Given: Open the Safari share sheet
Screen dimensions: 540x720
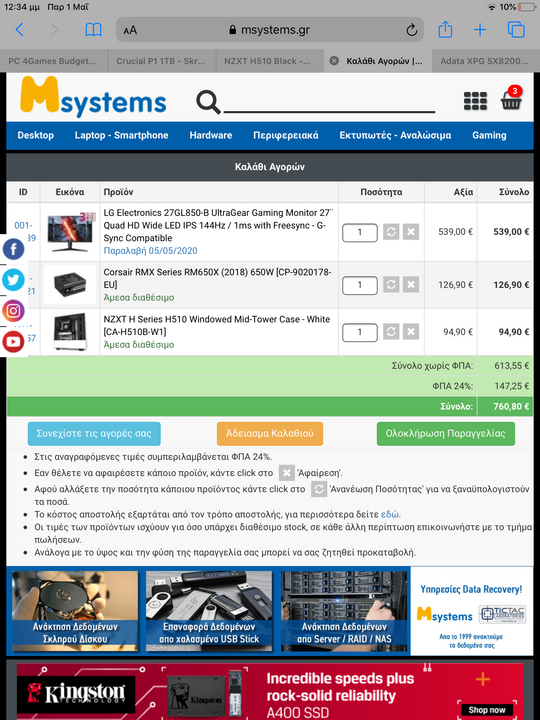Looking at the screenshot, I should [445, 30].
